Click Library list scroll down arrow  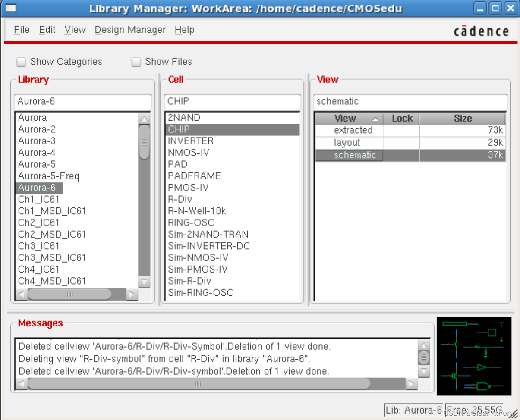(x=144, y=282)
